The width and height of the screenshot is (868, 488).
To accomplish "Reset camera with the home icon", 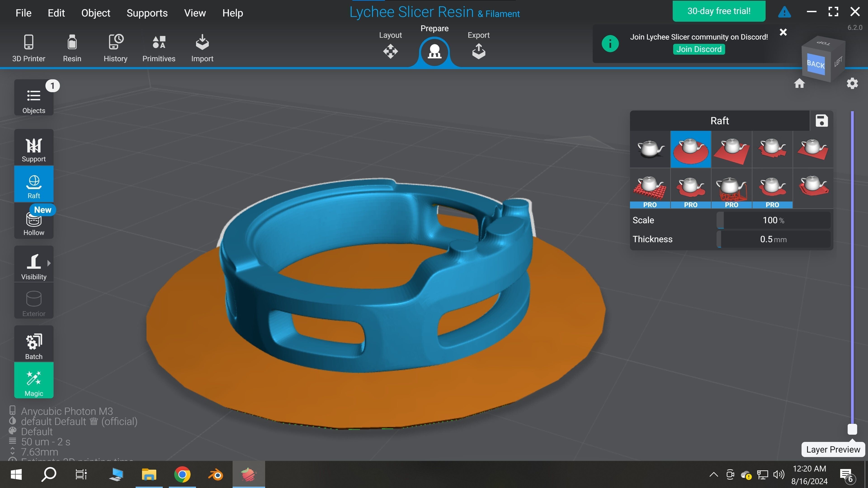I will coord(799,83).
